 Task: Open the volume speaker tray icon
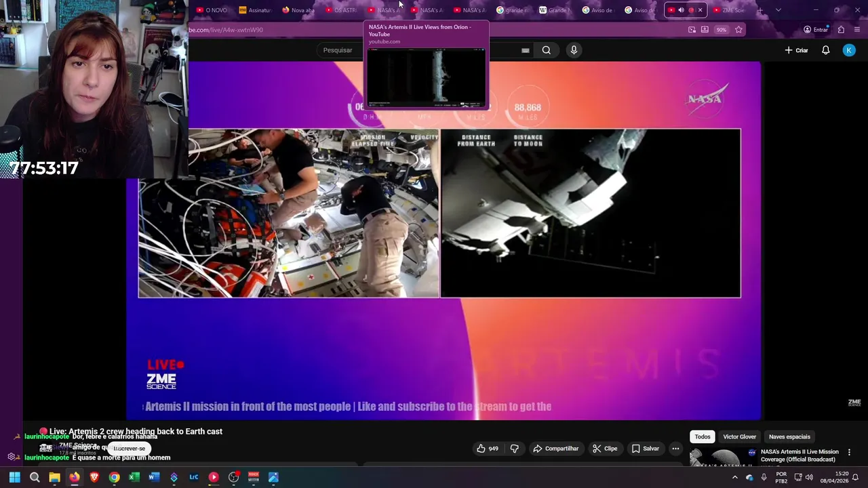(x=809, y=477)
